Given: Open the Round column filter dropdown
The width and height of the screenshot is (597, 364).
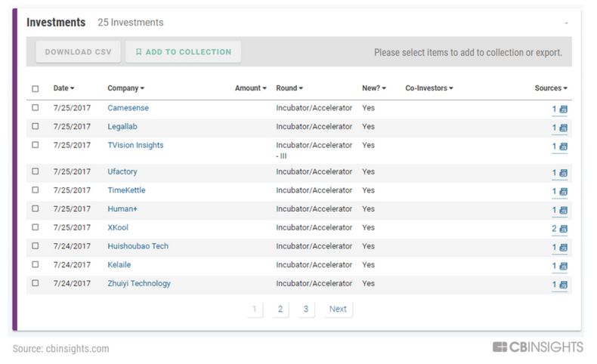Looking at the screenshot, I should click(x=289, y=88).
